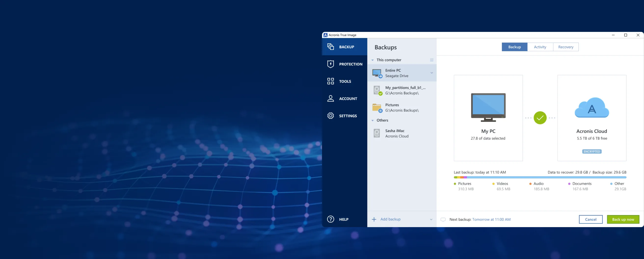Image resolution: width=644 pixels, height=259 pixels.
Task: Click the comment bubble icon beside Next backup
Action: [443, 219]
